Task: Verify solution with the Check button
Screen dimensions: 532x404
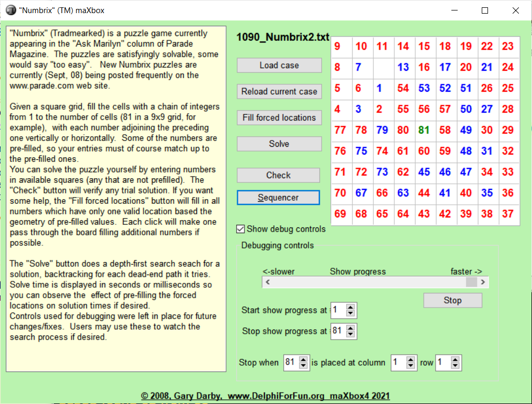Action: click(x=278, y=176)
